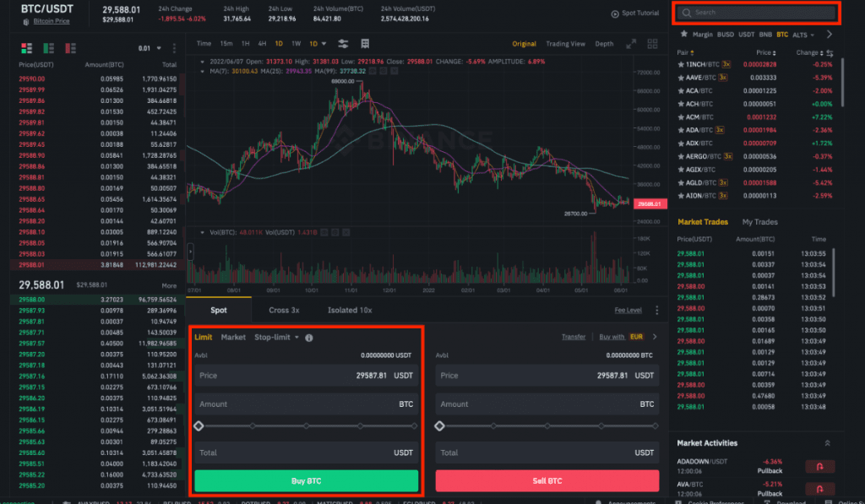The image size is (865, 504).
Task: Open the My Trades tab
Action: (759, 222)
